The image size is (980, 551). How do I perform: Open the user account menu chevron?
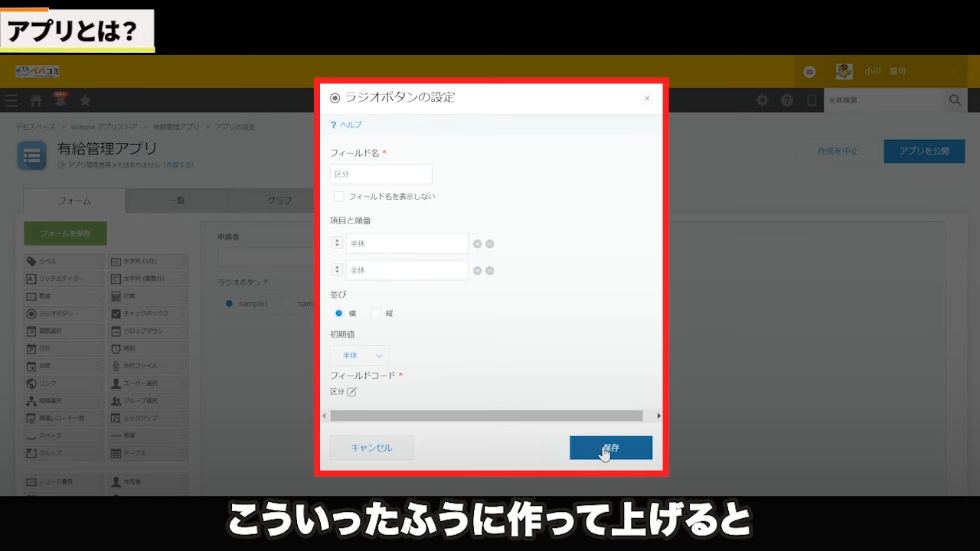point(955,71)
